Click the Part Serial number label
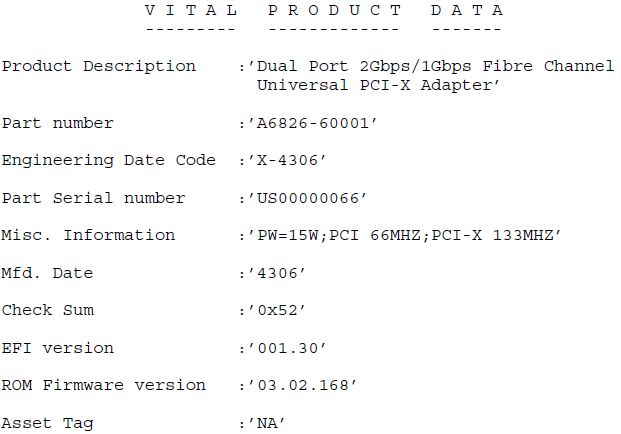The width and height of the screenshot is (621, 434). click(x=94, y=198)
